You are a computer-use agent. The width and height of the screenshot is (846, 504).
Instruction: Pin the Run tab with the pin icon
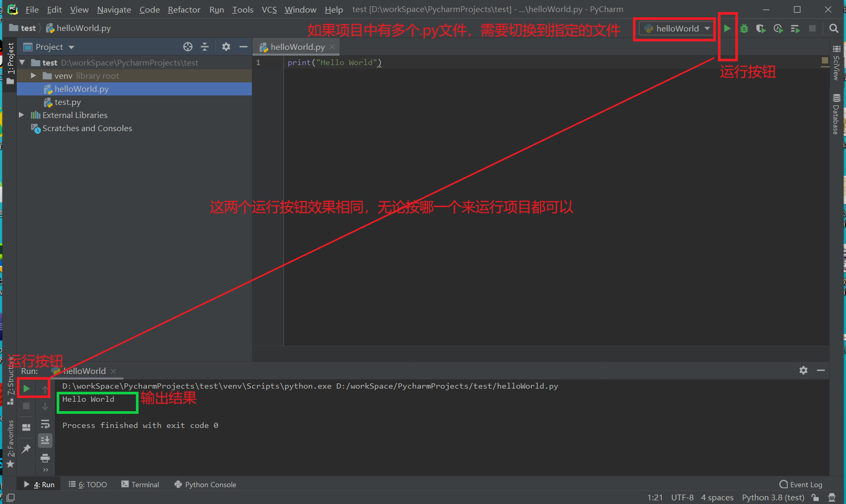coord(26,448)
